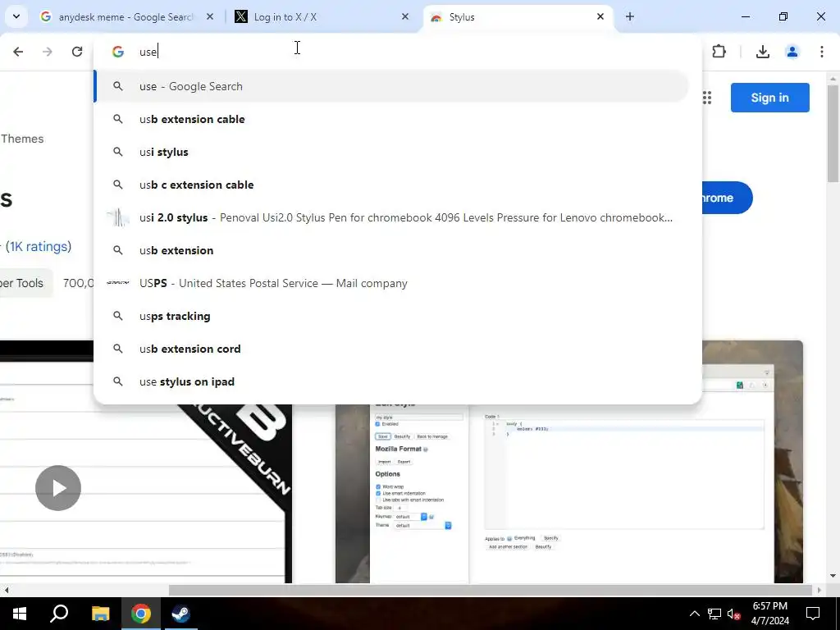
Task: Open the Themes link
Action: [x=22, y=139]
